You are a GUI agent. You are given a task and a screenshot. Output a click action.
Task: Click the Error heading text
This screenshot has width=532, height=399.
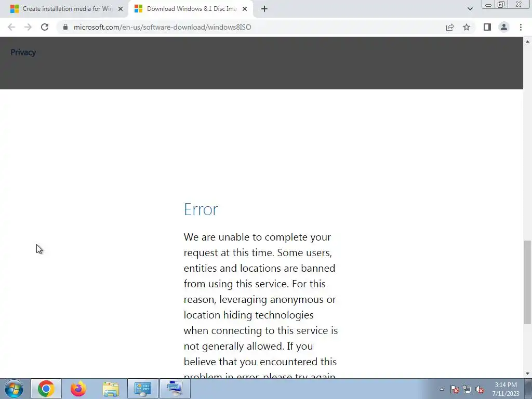[201, 209]
